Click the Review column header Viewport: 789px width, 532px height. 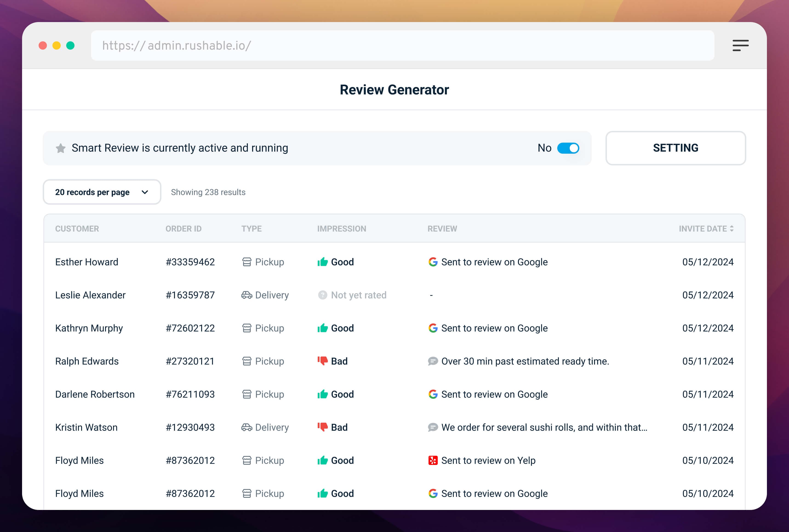[442, 229]
